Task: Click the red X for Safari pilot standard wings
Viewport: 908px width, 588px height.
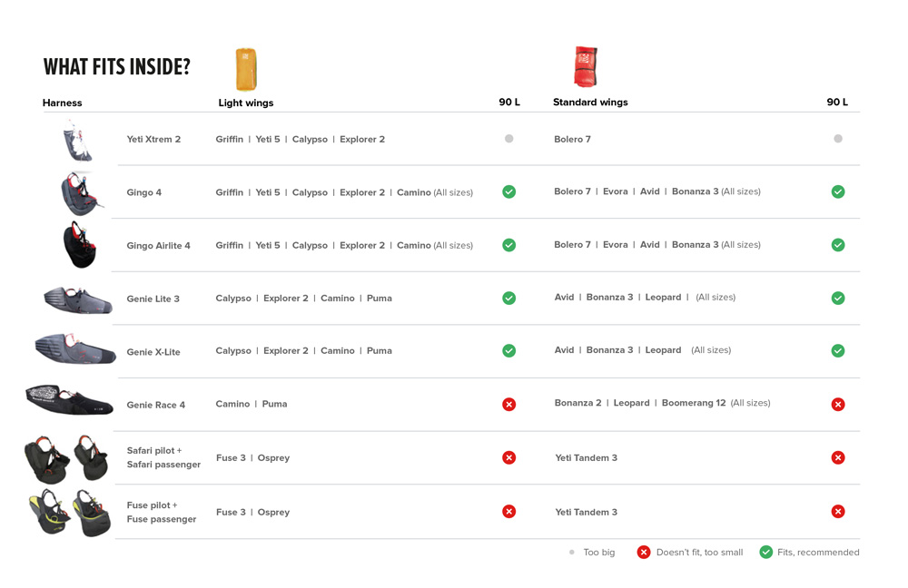Action: tap(838, 457)
